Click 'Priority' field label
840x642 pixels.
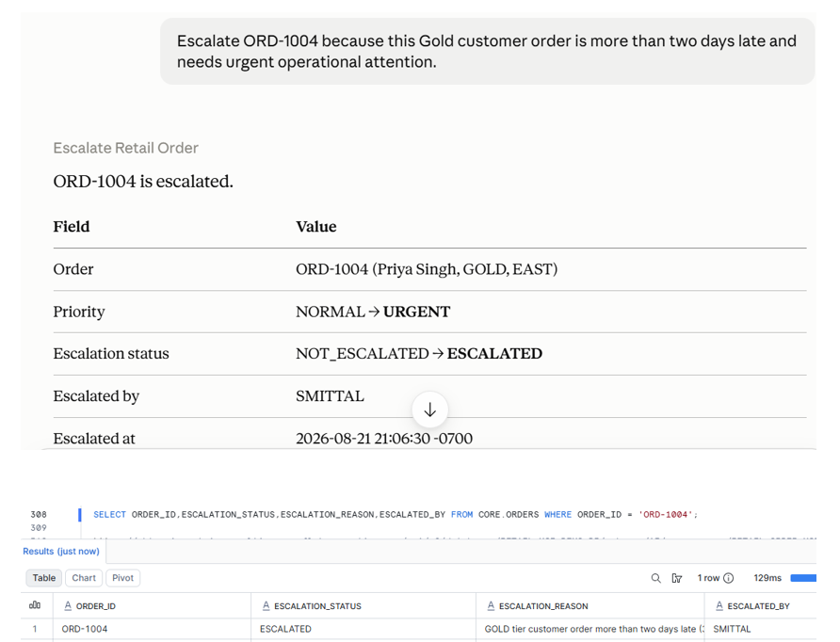79,312
